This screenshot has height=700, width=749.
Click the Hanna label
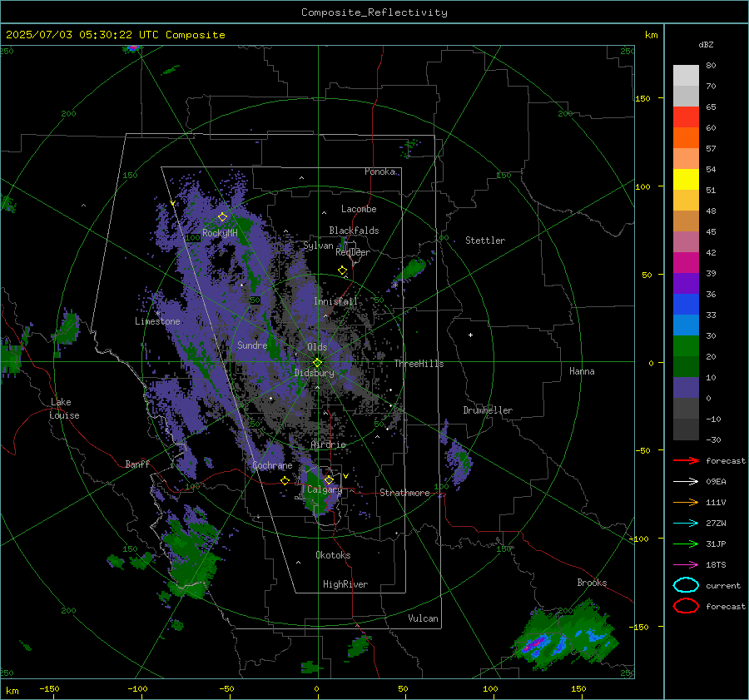point(582,371)
